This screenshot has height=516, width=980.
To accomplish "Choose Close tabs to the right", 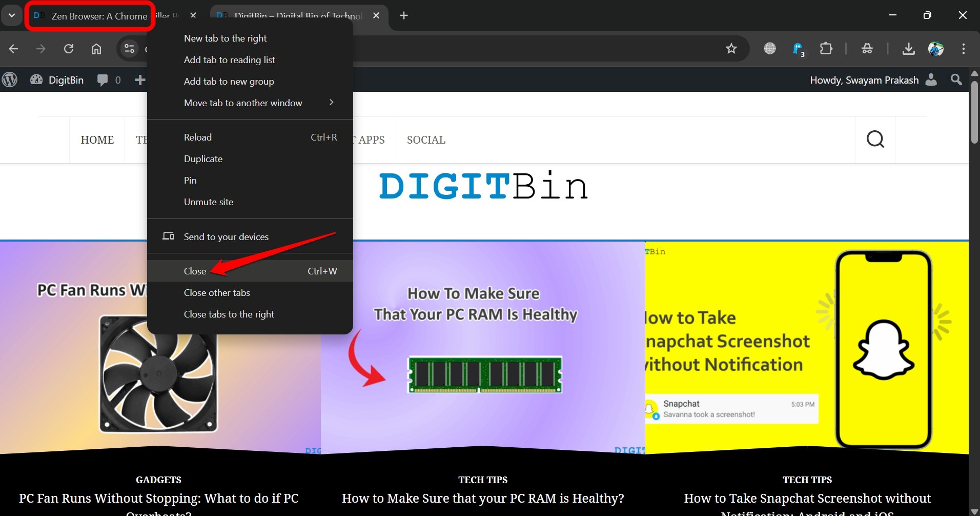I will (x=250, y=314).
